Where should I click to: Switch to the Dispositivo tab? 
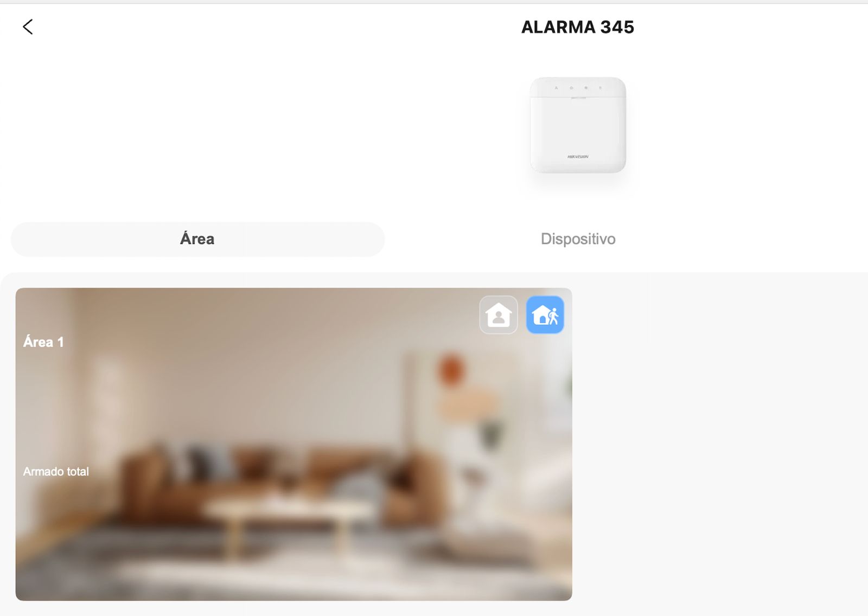578,239
